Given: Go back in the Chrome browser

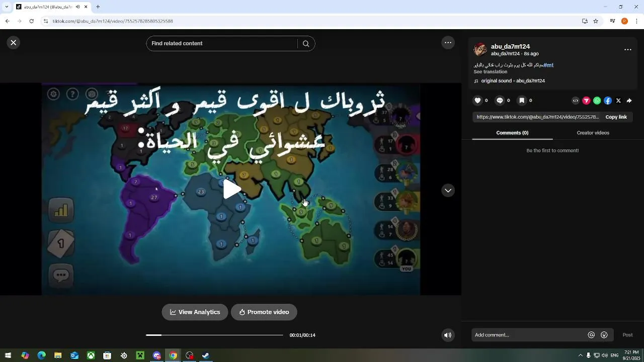Looking at the screenshot, I should [x=7, y=21].
